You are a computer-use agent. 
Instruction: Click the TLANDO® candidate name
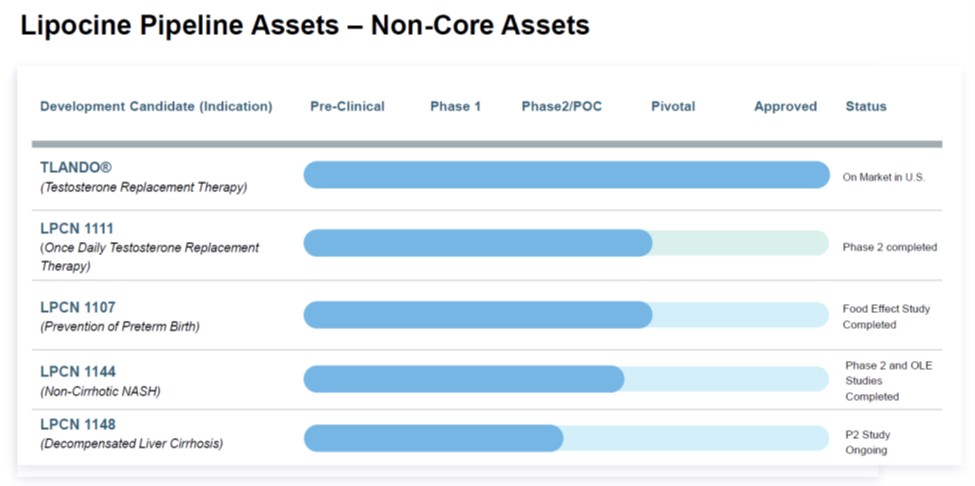[76, 168]
